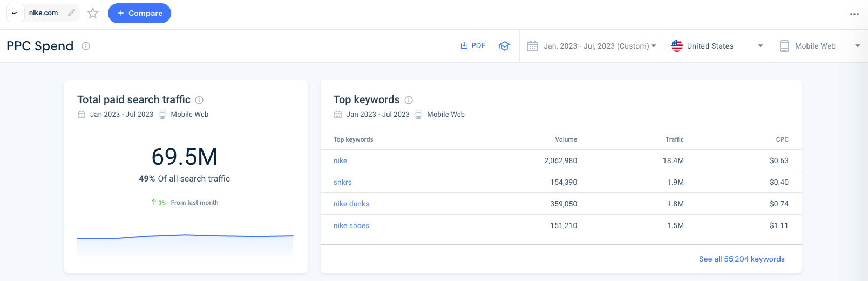Click mobile icon in paid traffic card

pyautogui.click(x=162, y=115)
